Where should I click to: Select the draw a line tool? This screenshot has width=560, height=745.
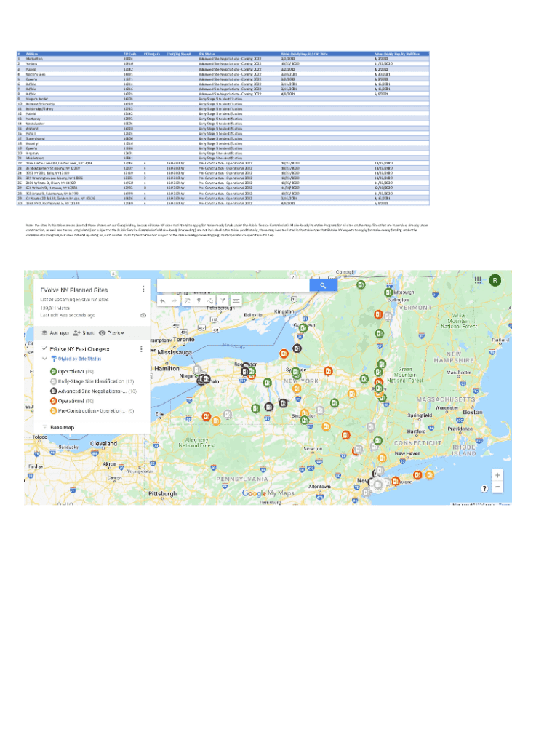210,299
